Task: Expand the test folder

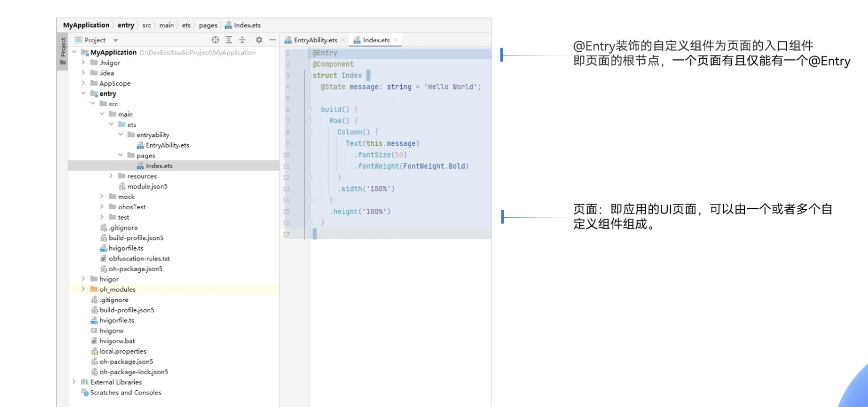Action: [x=102, y=217]
